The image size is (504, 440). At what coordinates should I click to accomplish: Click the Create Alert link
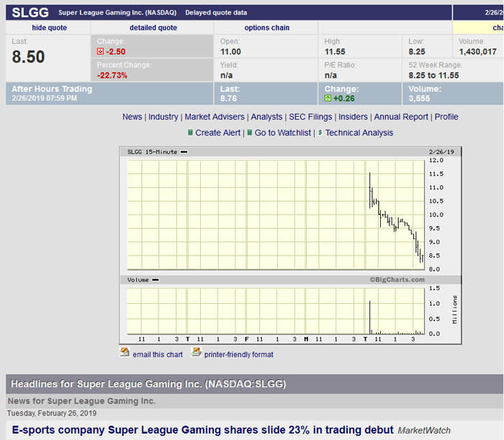point(217,133)
